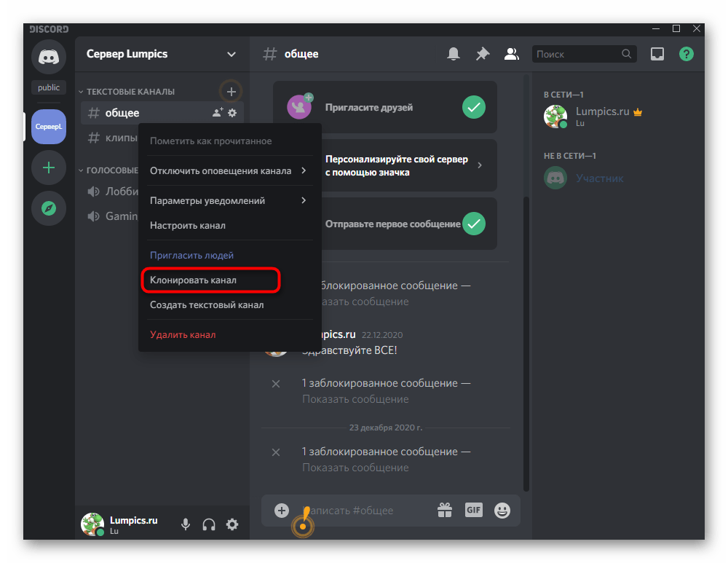Viewport: 728px width, 563px height.
Task: Dismiss blocked message under 23 декабря
Action: [276, 452]
